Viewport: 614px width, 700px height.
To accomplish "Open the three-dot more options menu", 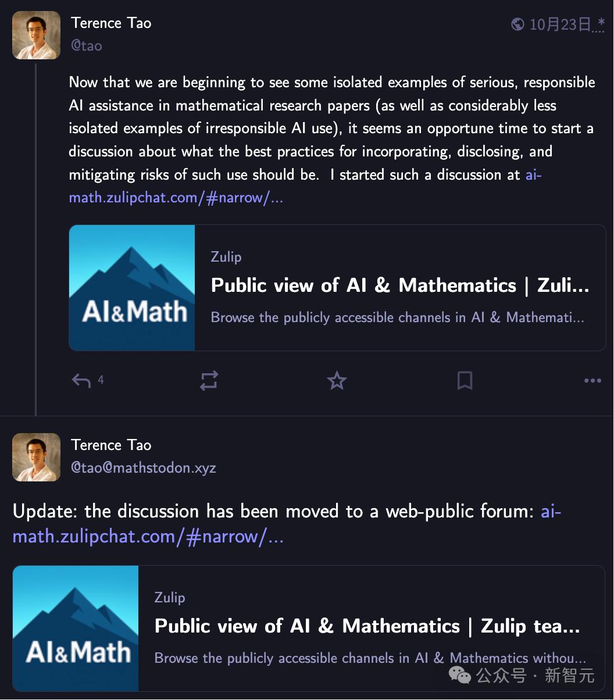I will 592,381.
